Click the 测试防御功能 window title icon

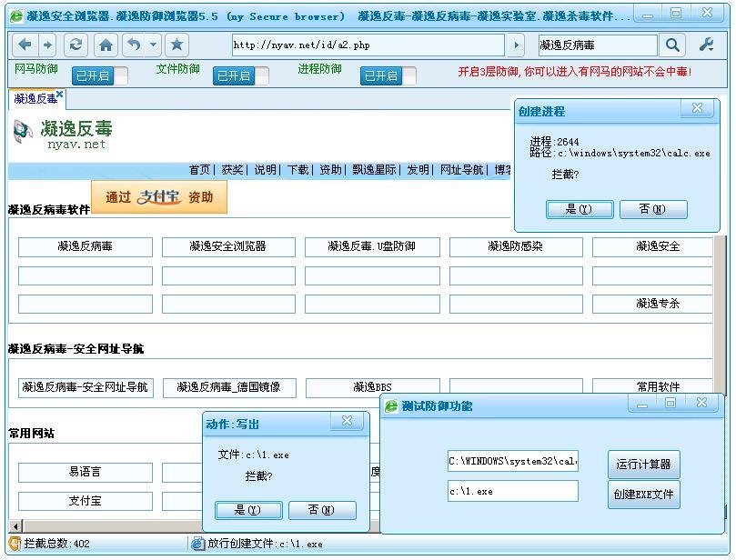coord(391,406)
